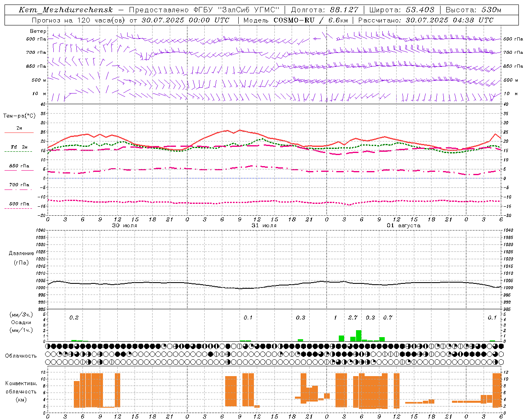Click the date label 30 июля
This screenshot has height=420, width=525.
[125, 226]
